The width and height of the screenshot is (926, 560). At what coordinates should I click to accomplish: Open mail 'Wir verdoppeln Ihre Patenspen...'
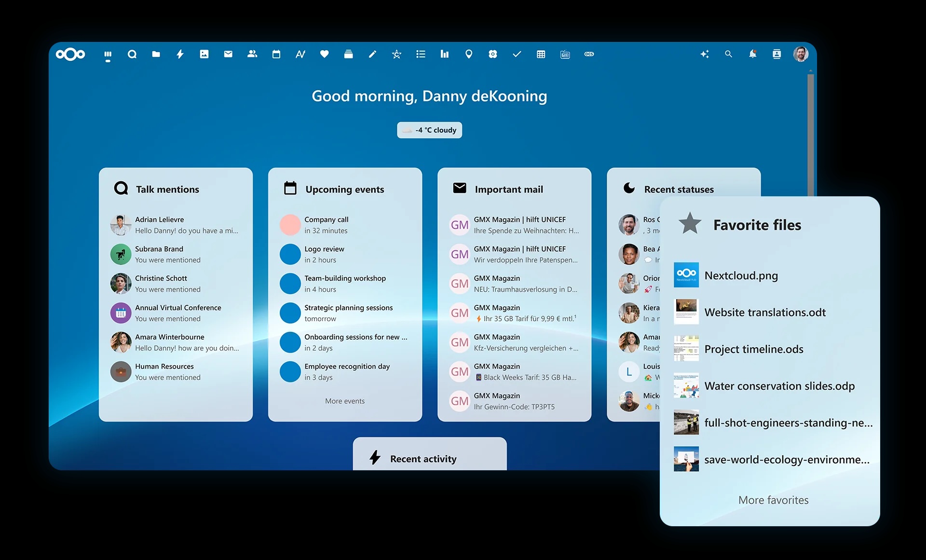click(x=514, y=255)
